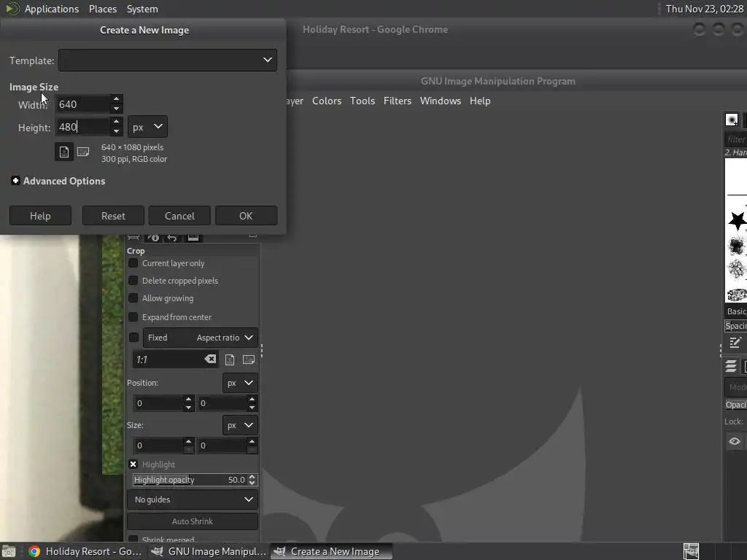Click the Opacity slider in the layers dock

coord(735,405)
